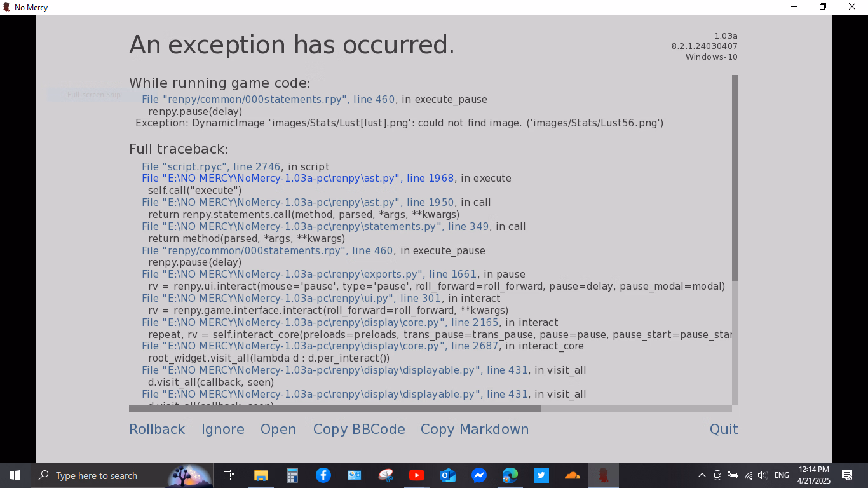868x488 pixels.
Task: Open Task View in the taskbar
Action: coord(229,475)
